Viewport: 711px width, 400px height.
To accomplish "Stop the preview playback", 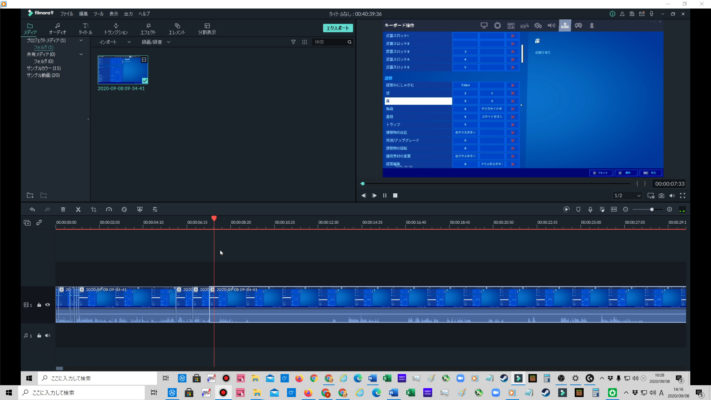I will (x=395, y=195).
